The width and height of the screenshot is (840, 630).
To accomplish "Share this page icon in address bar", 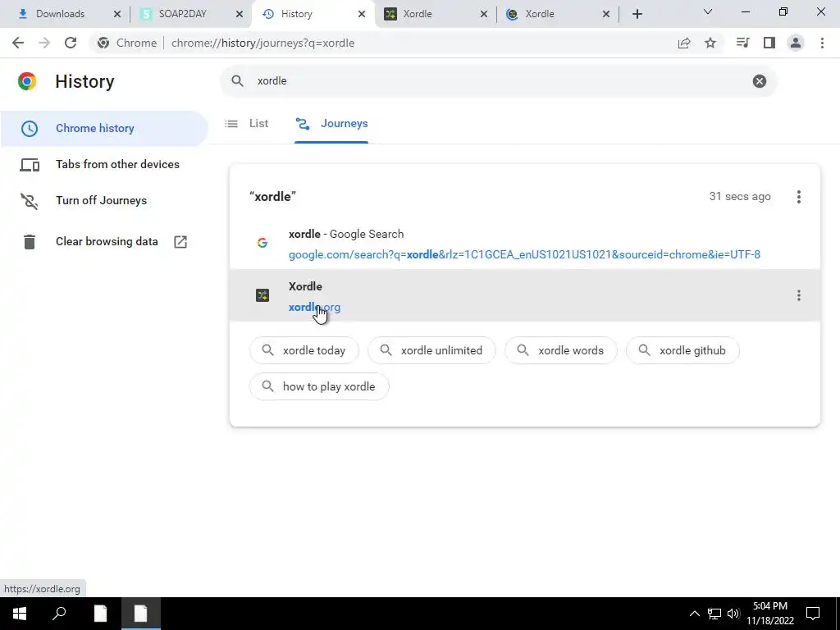I will pyautogui.click(x=684, y=43).
